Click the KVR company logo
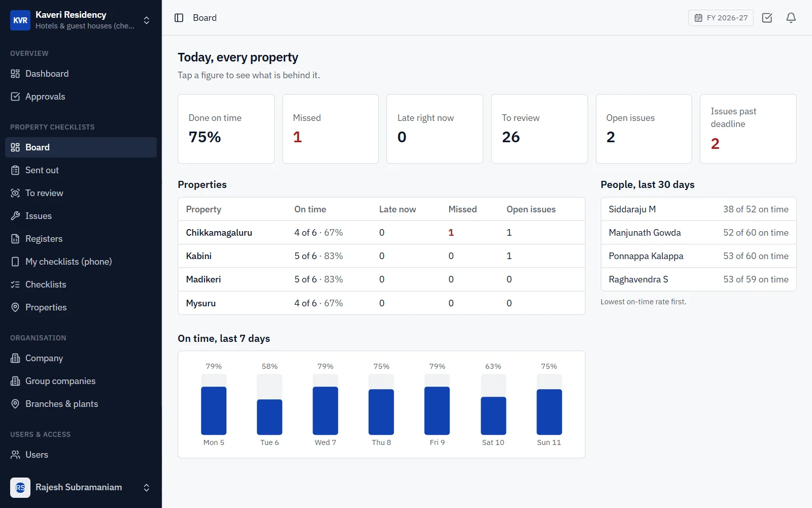This screenshot has width=812, height=508. click(20, 20)
